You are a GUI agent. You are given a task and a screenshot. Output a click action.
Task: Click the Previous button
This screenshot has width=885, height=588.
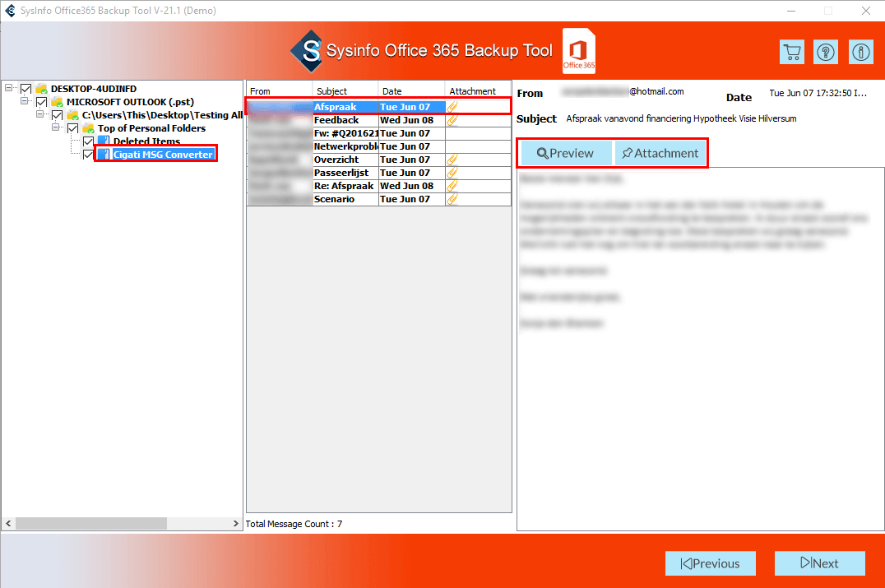coord(710,563)
